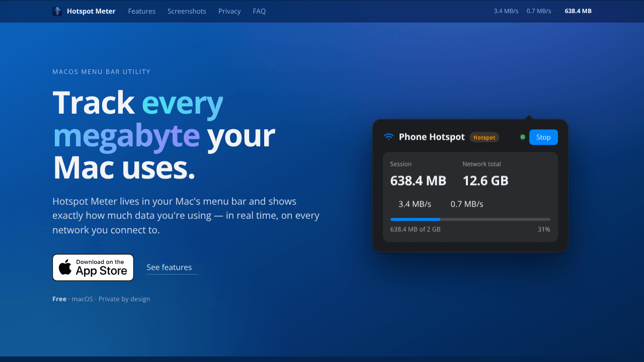Click the bold 638.4 MB in header
The width and height of the screenshot is (644, 362).
(578, 11)
